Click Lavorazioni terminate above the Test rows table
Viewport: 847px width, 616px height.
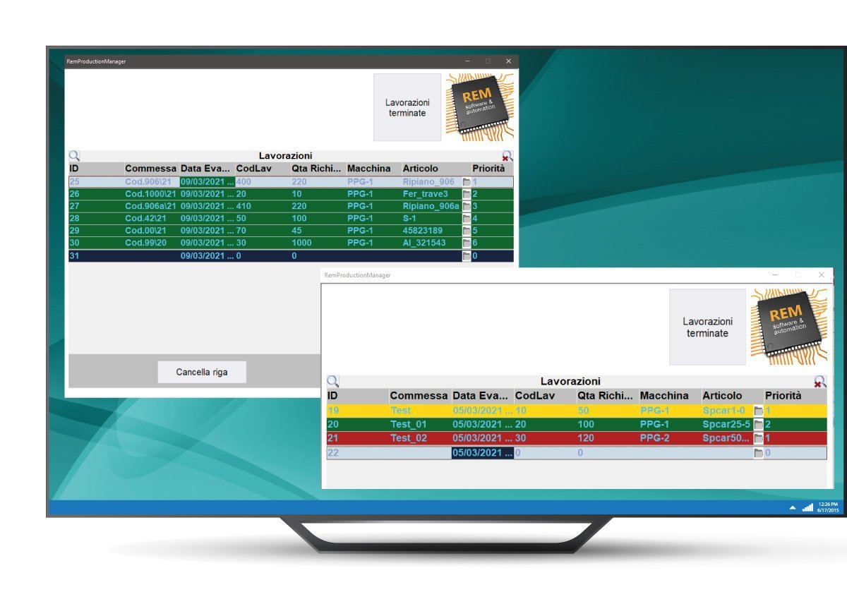coord(707,327)
